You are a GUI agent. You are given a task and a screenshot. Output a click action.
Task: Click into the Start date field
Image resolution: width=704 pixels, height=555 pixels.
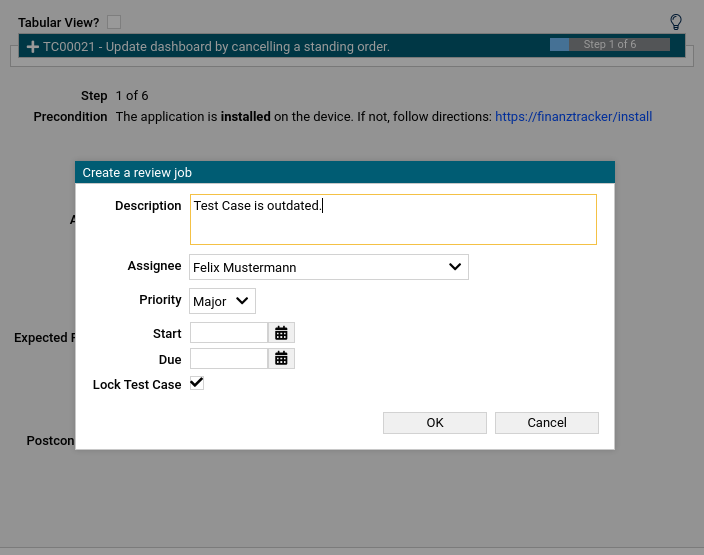(x=228, y=333)
